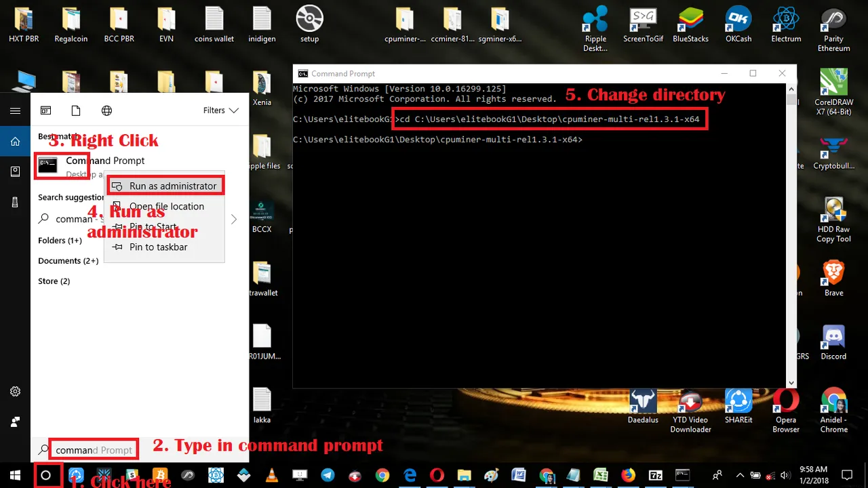Choose Pin to Start in context menu
The width and height of the screenshot is (868, 488).
[x=164, y=226]
